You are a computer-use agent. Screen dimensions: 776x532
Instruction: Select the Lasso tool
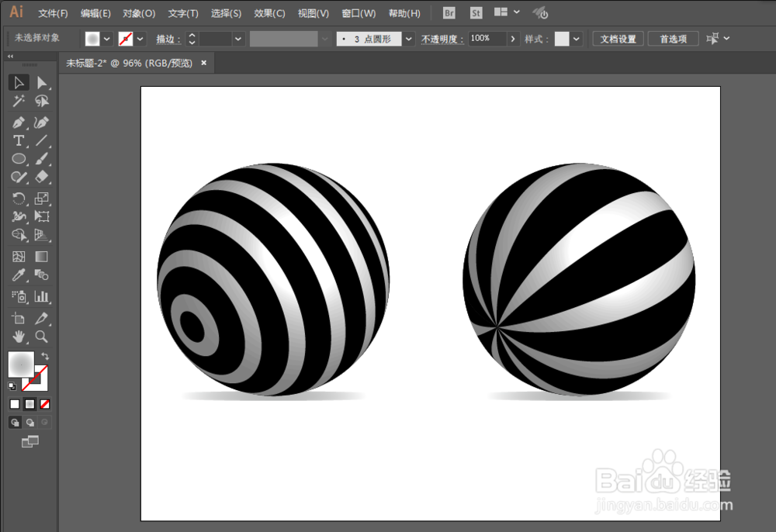(42, 101)
